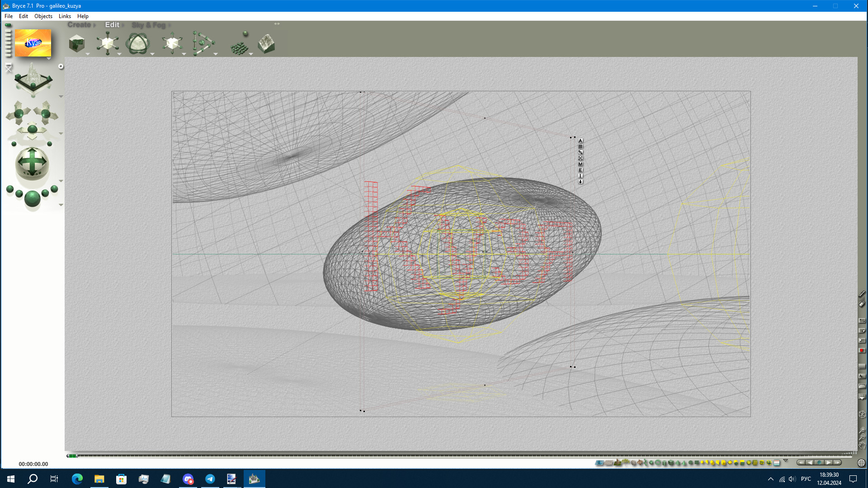This screenshot has width=868, height=488.
Task: Expand the Resize tool options triangle
Action: pos(119,54)
